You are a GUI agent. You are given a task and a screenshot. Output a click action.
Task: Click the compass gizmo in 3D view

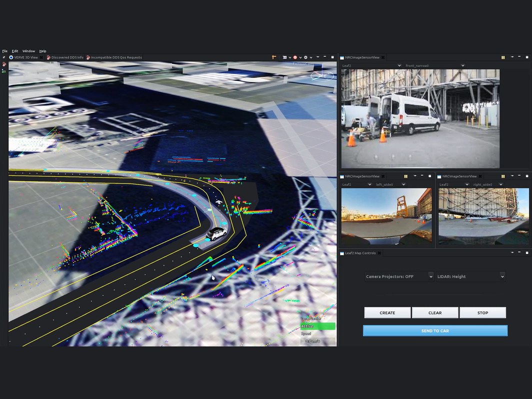(x=321, y=75)
